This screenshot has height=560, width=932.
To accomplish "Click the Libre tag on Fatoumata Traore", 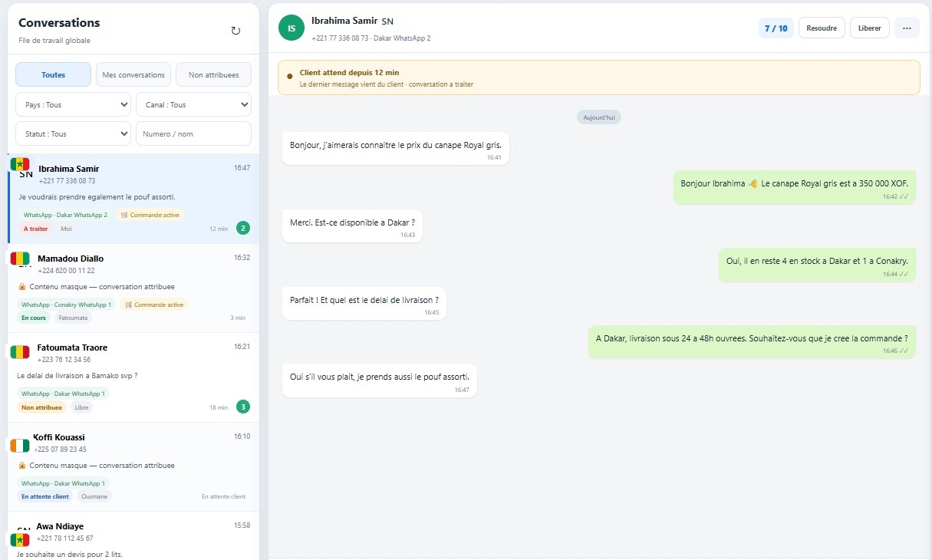I will pos(82,407).
